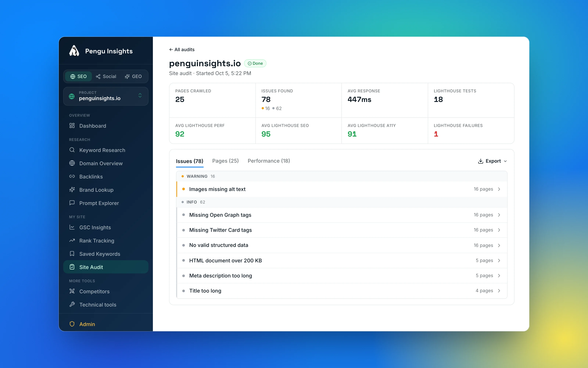Image resolution: width=588 pixels, height=368 pixels.
Task: Select the Issues (78) tab
Action: pyautogui.click(x=189, y=161)
